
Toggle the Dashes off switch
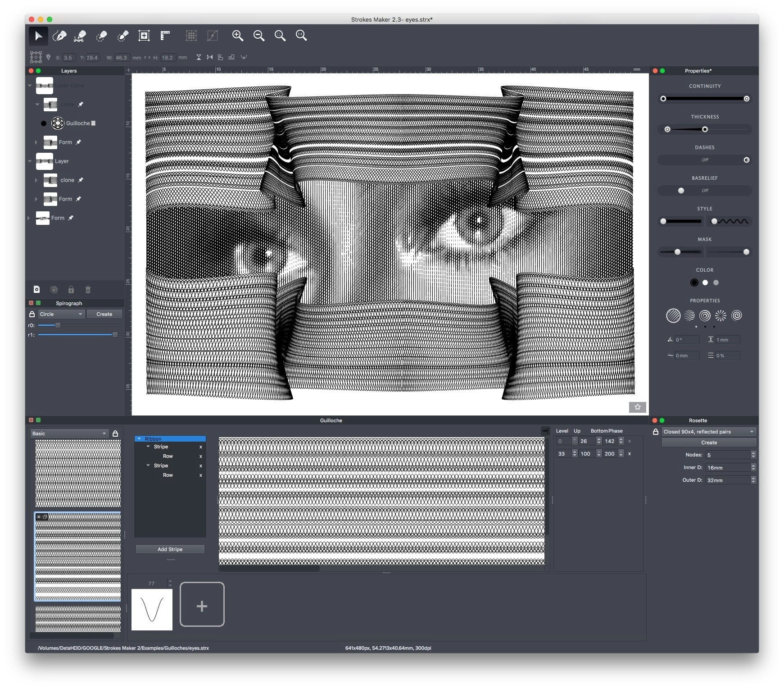point(704,160)
